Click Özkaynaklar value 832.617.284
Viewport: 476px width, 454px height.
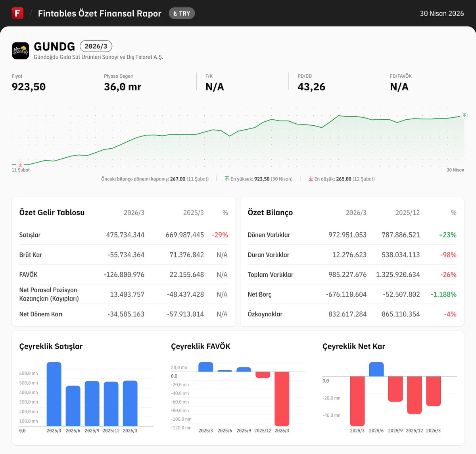347,314
